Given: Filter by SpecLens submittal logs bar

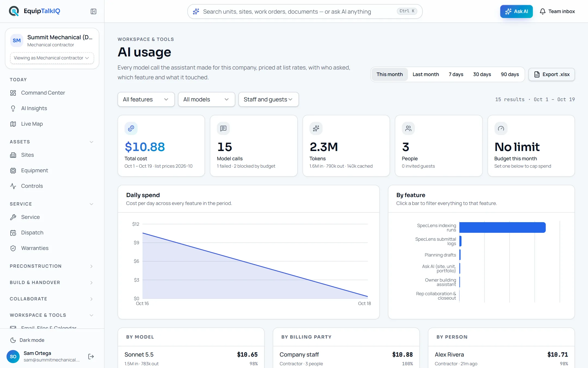Looking at the screenshot, I should (x=460, y=241).
